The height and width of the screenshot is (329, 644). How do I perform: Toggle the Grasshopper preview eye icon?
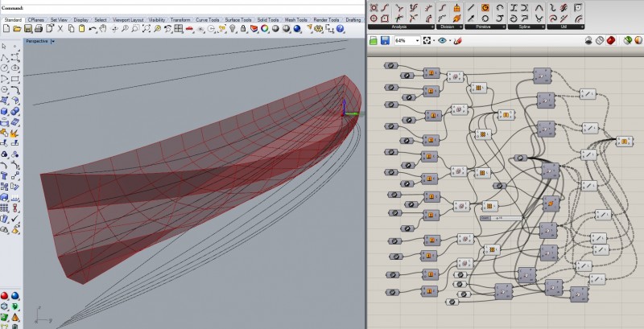[443, 40]
